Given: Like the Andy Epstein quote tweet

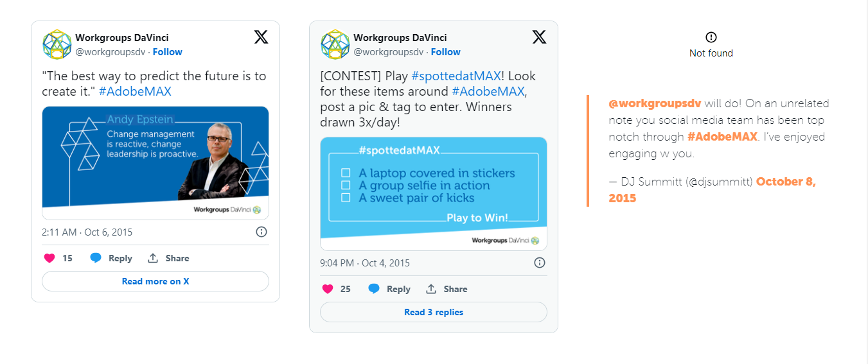Looking at the screenshot, I should (x=49, y=258).
